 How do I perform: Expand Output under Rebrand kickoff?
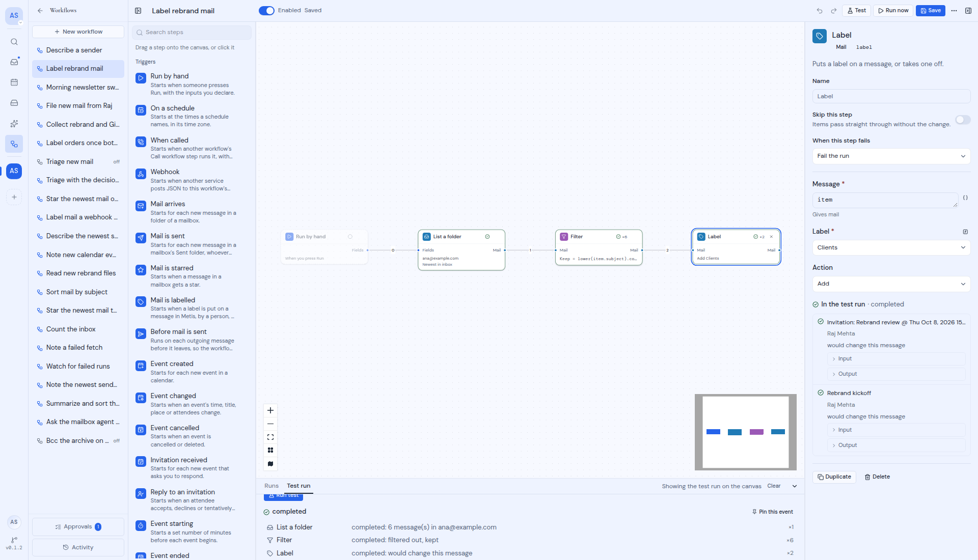[896, 445]
